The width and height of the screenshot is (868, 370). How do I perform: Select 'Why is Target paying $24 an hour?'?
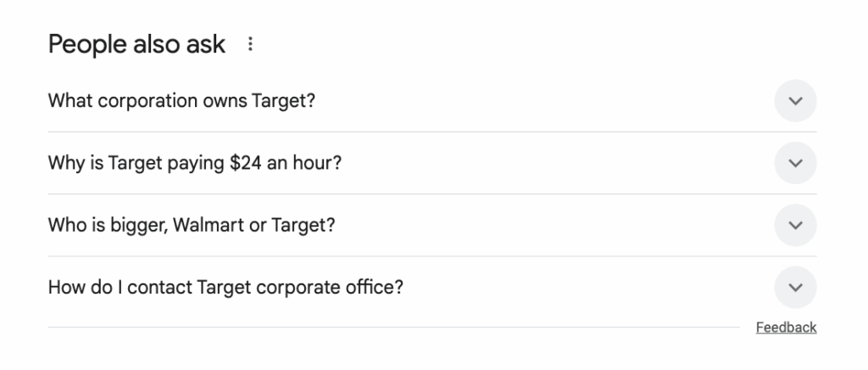click(x=195, y=163)
